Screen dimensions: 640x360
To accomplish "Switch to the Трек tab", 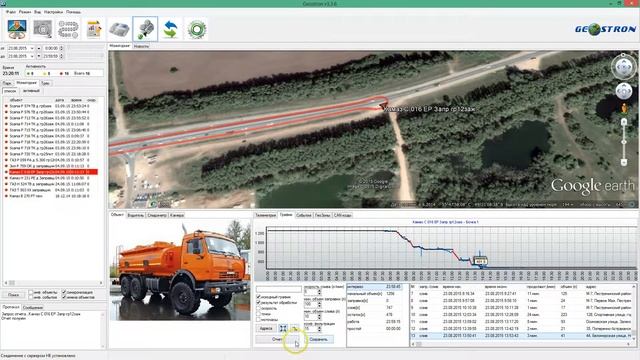I will pos(45,83).
